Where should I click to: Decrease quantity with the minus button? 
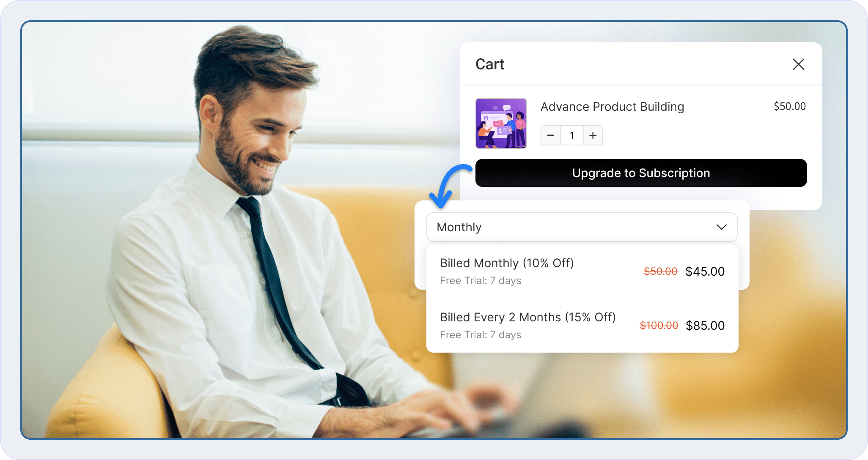[550, 135]
